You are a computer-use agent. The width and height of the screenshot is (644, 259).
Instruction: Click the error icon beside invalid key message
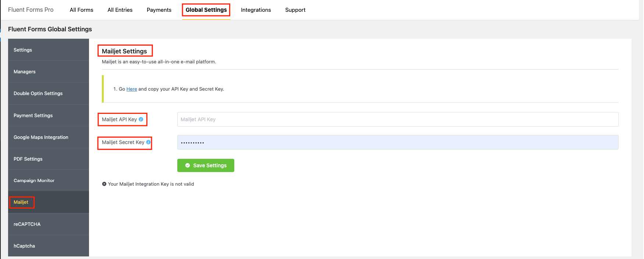click(104, 184)
